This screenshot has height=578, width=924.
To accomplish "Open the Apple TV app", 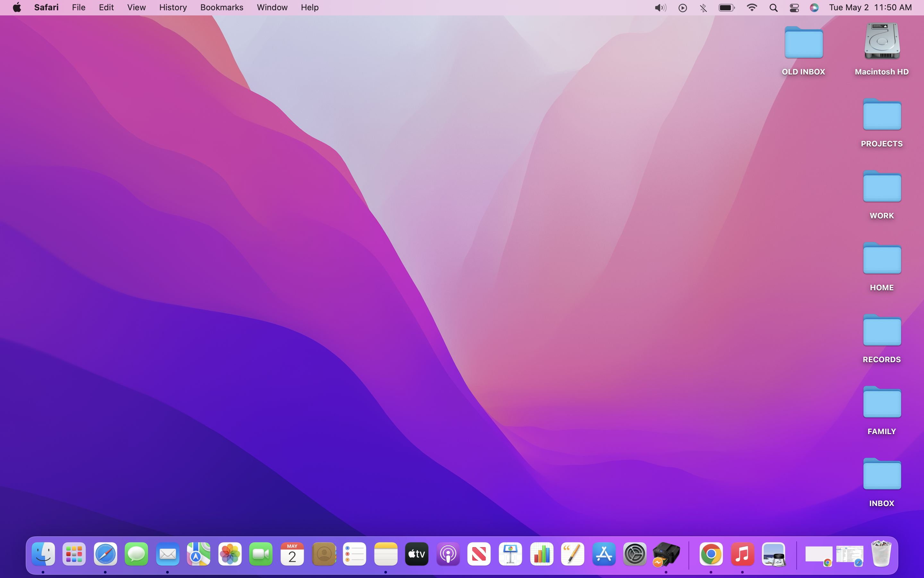I will point(417,554).
